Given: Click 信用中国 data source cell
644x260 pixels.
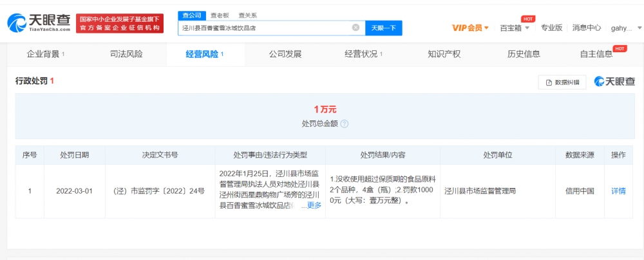Looking at the screenshot, I should tap(580, 191).
